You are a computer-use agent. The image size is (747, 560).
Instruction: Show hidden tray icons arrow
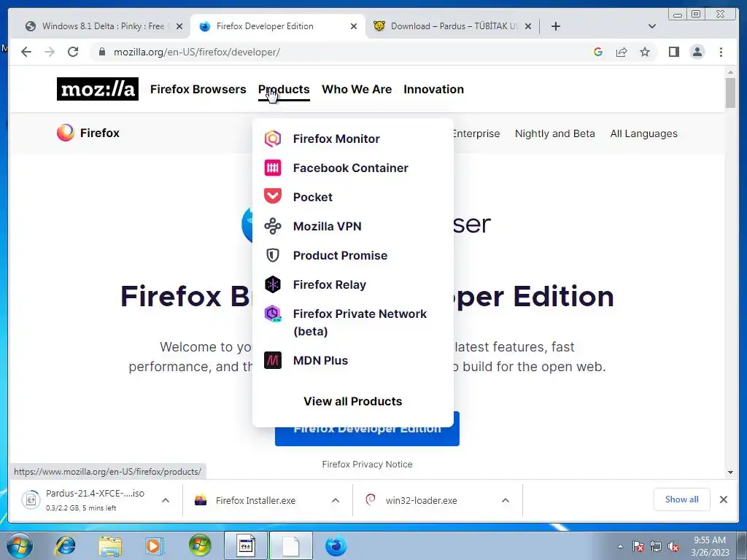click(x=620, y=546)
